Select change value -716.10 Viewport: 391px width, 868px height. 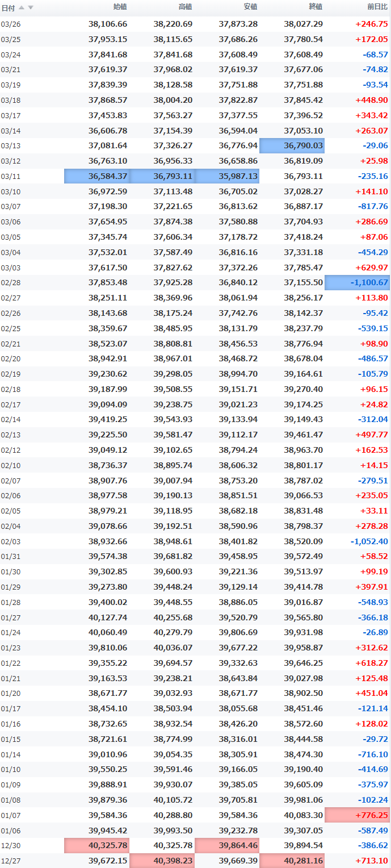tap(373, 754)
